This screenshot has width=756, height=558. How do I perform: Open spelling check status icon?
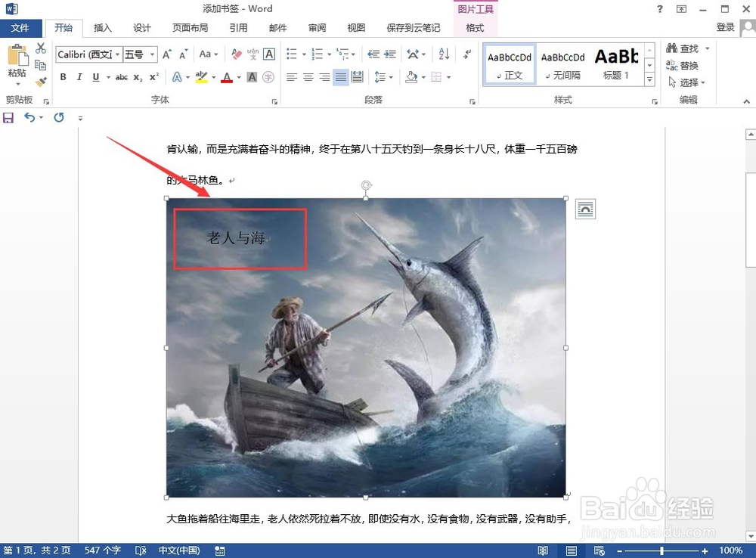[x=141, y=550]
